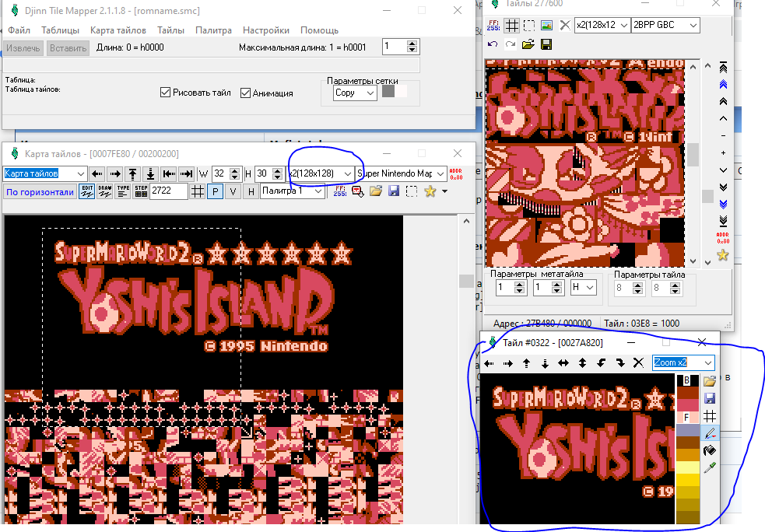Screen dimensions: 765x532
Task: Click FF:255 hex toggle in tile map toolbar
Action: tap(339, 191)
